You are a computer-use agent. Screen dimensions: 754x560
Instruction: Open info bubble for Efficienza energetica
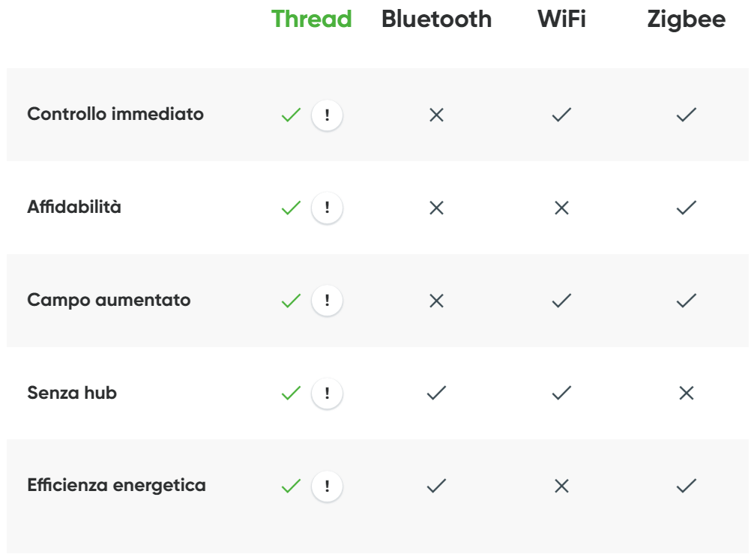click(x=327, y=486)
